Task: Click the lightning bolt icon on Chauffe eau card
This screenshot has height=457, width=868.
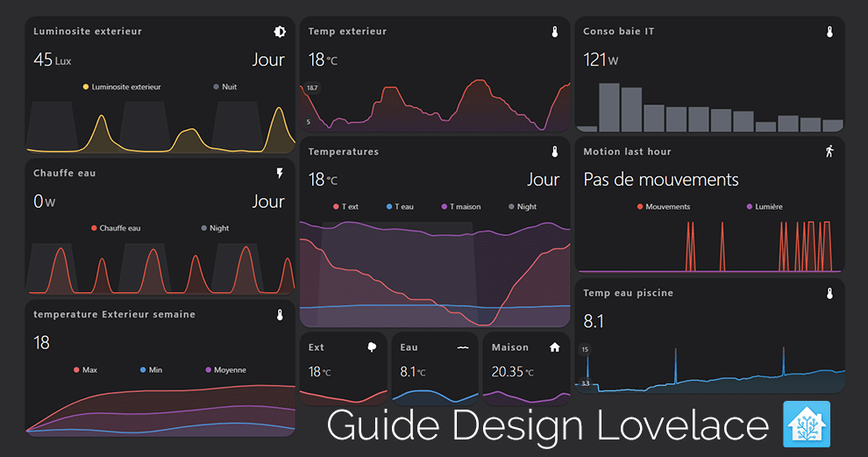Action: click(280, 174)
